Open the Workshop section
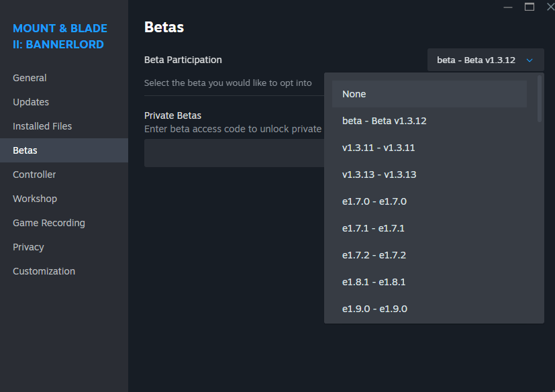 (x=64, y=199)
